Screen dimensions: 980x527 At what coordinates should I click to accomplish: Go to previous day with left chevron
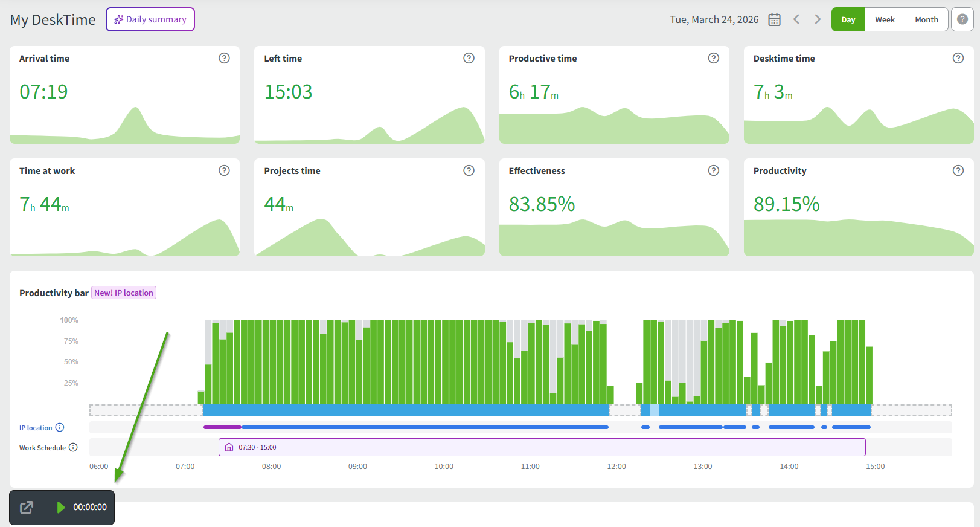(796, 19)
